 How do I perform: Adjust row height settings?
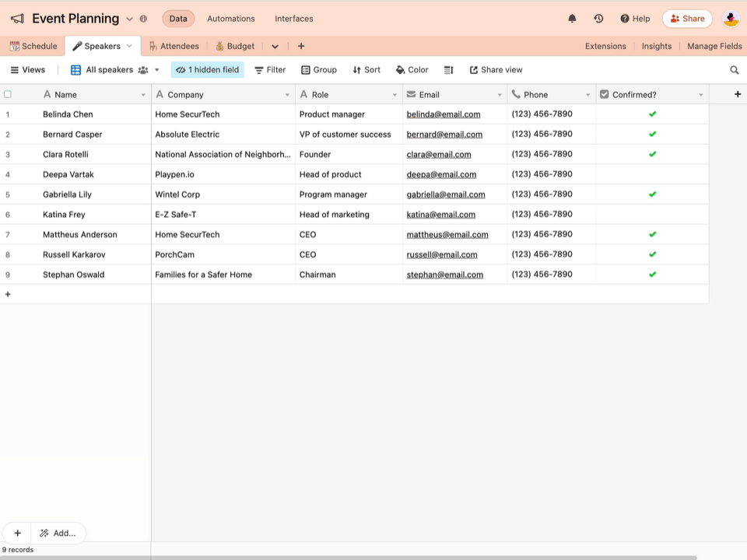tap(448, 69)
